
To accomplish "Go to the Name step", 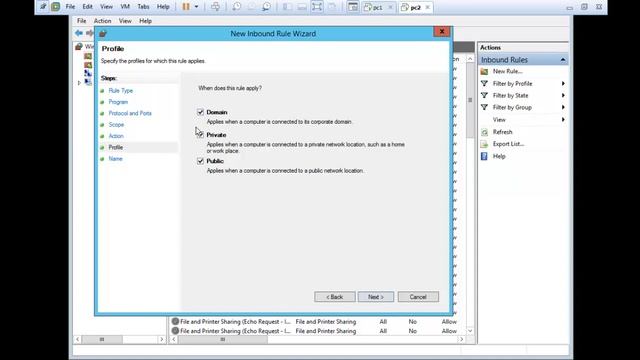I will [x=115, y=159].
